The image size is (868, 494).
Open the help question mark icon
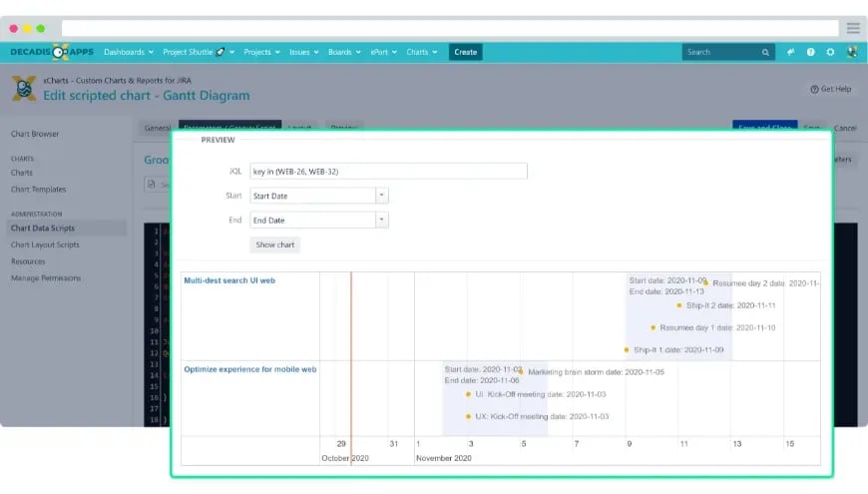[810, 52]
